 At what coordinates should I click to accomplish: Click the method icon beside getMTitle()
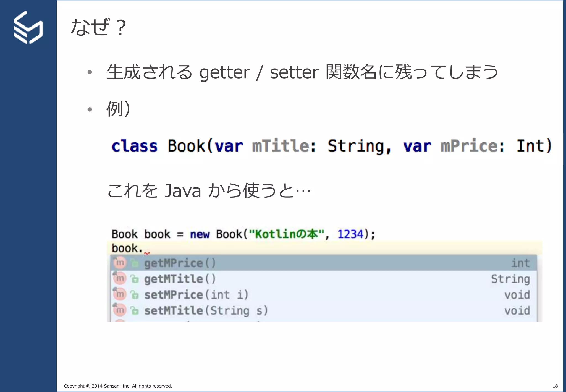click(120, 278)
